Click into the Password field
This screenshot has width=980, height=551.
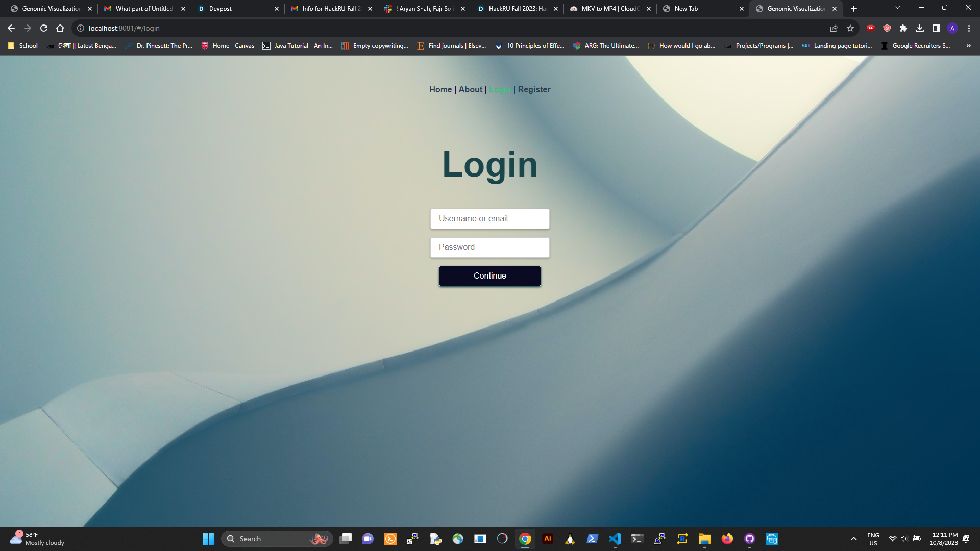coord(489,247)
